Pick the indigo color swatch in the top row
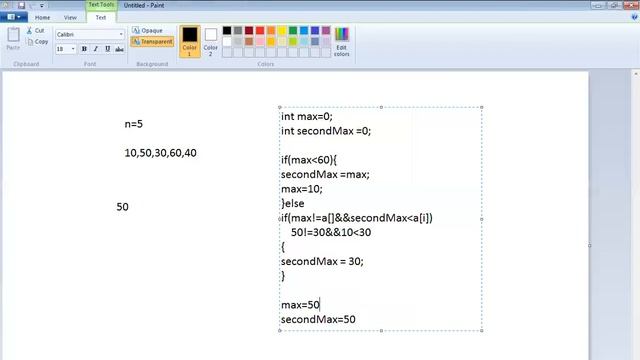 (315, 30)
